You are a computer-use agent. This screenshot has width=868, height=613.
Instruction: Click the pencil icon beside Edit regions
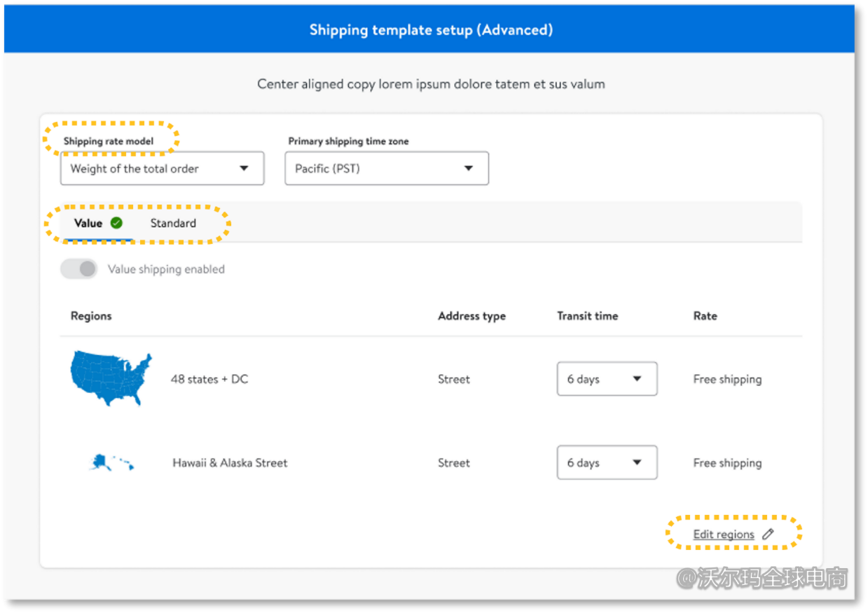point(768,534)
